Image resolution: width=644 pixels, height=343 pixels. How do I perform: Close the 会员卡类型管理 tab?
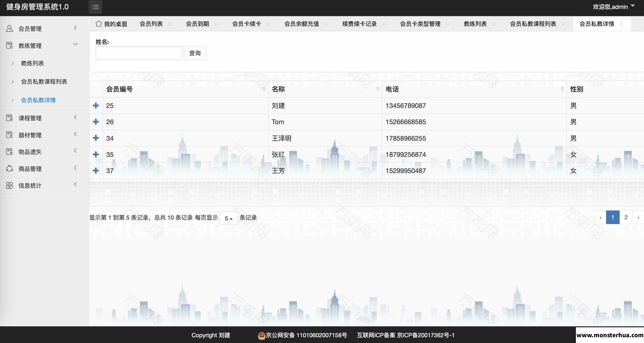point(448,24)
